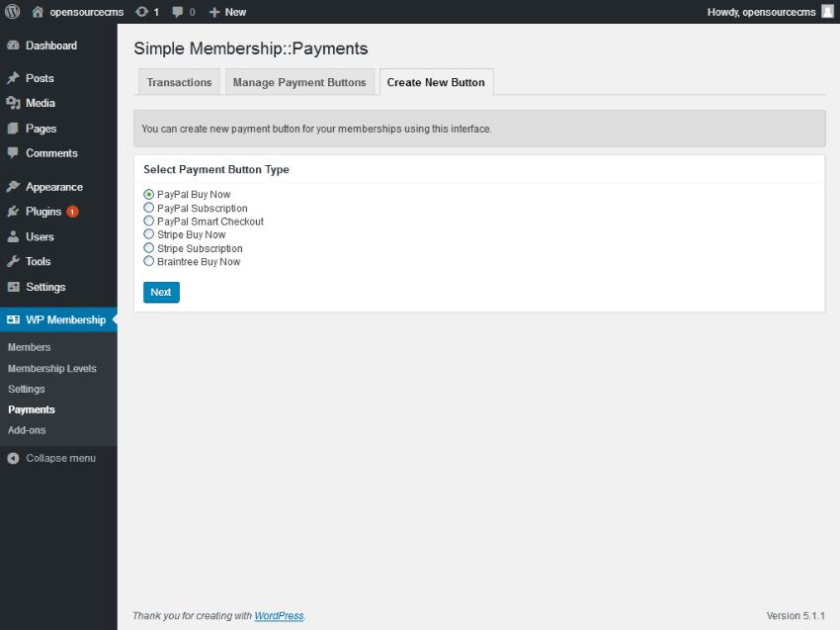This screenshot has height=630, width=840.
Task: Click the WP Membership card icon
Action: coord(14,319)
